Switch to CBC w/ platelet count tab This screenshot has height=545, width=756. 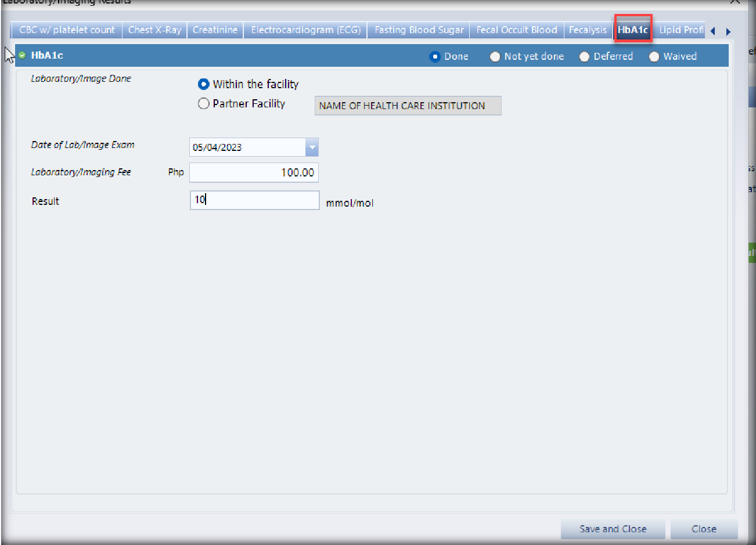[67, 30]
